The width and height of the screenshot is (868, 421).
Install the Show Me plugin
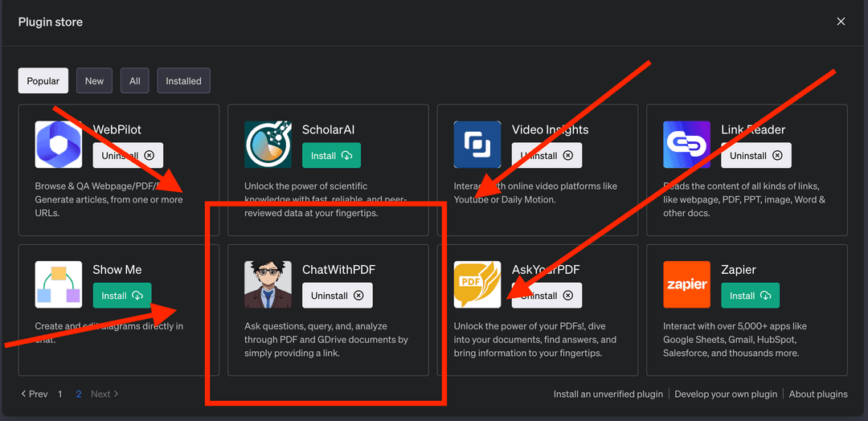click(122, 296)
